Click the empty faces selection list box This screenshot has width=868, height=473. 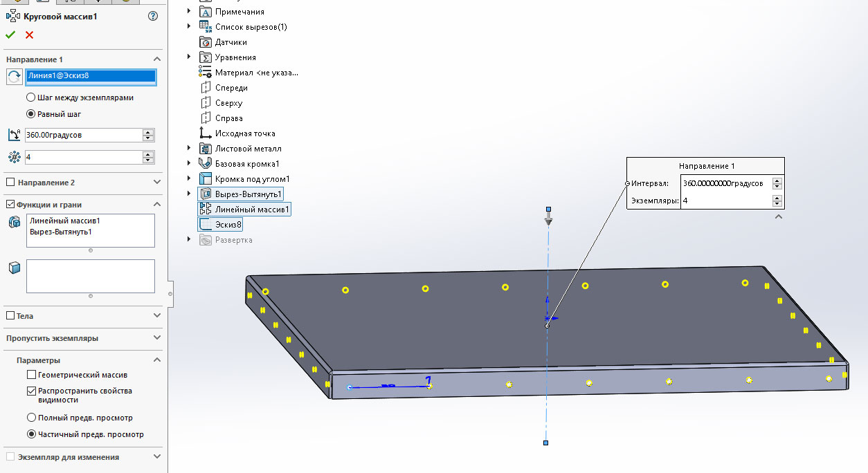(x=91, y=276)
